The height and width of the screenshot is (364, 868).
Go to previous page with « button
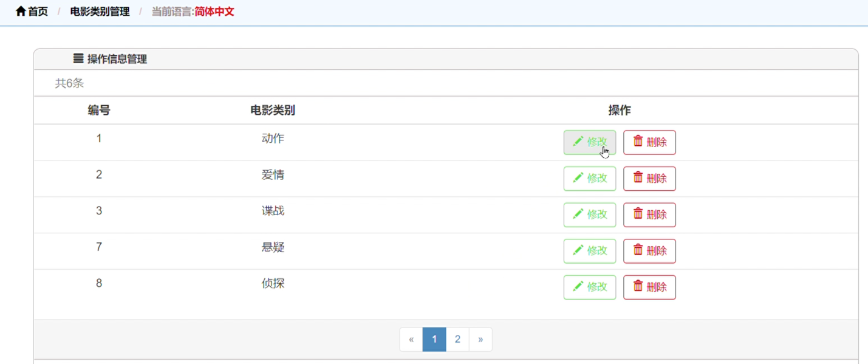tap(411, 339)
